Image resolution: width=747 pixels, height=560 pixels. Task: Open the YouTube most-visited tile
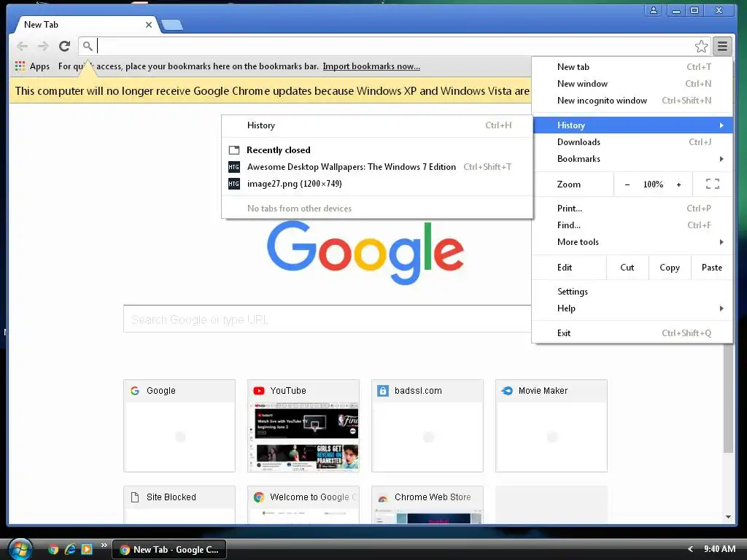303,426
